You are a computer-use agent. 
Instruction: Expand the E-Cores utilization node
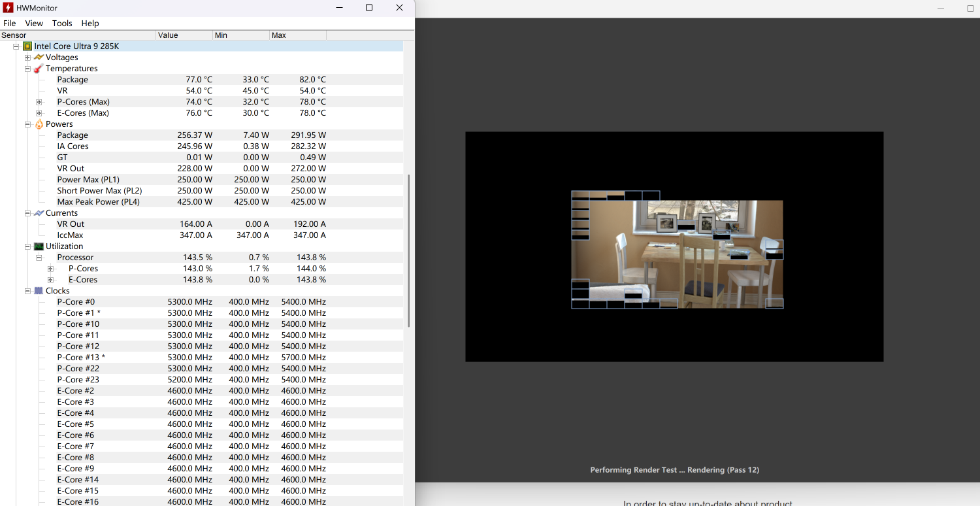pyautogui.click(x=50, y=280)
